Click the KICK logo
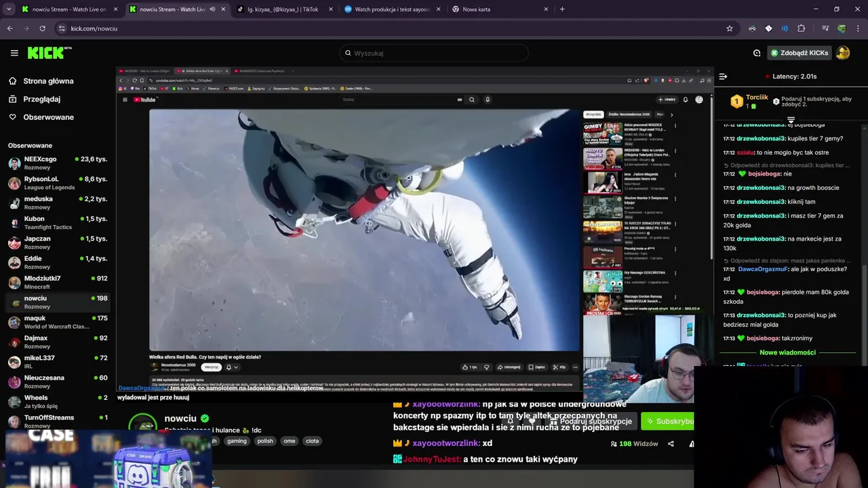Screen dimensions: 868x488 coord(50,53)
